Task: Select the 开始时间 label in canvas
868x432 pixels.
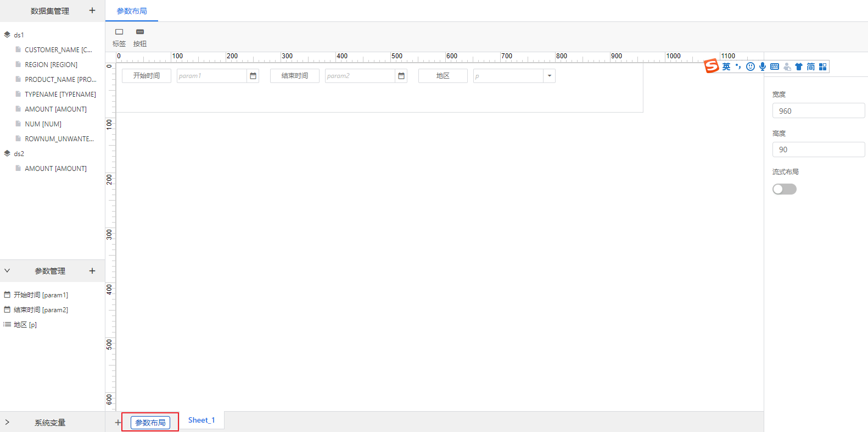Action: pyautogui.click(x=147, y=76)
